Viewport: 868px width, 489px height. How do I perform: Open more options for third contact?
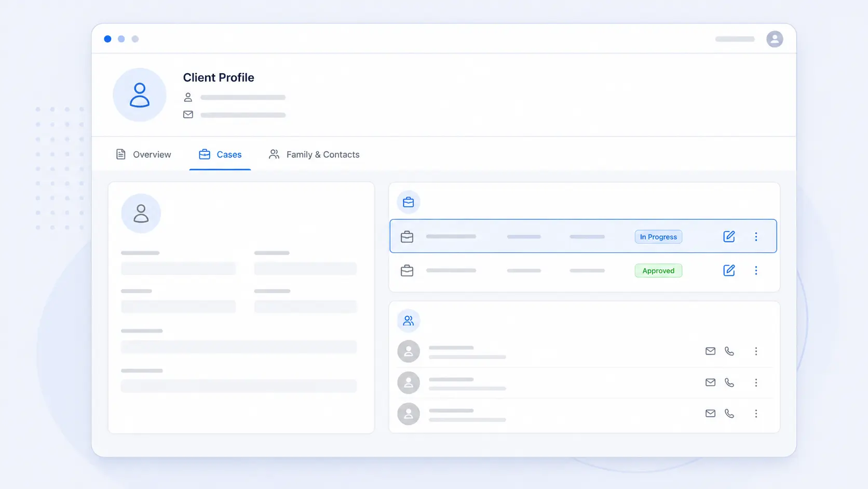[x=756, y=414]
